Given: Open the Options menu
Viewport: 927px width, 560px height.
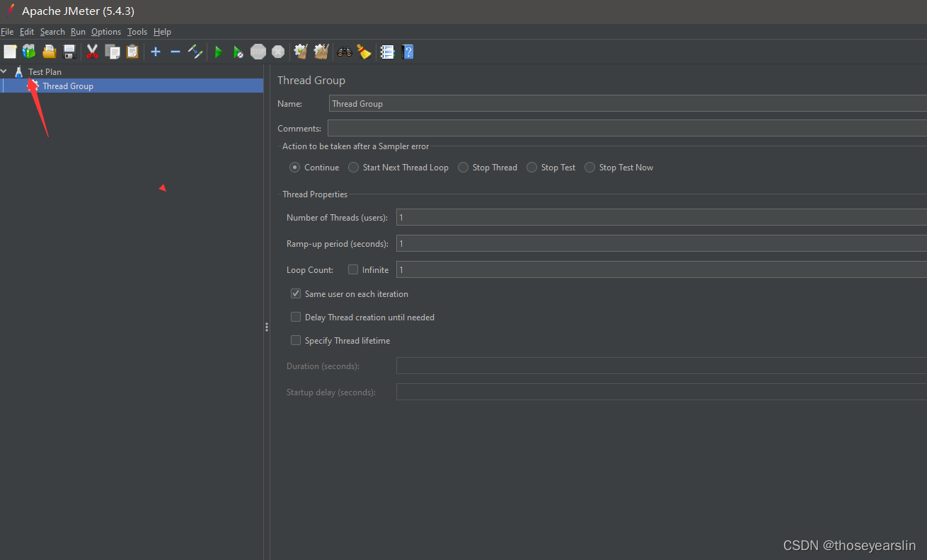Looking at the screenshot, I should click(x=106, y=32).
